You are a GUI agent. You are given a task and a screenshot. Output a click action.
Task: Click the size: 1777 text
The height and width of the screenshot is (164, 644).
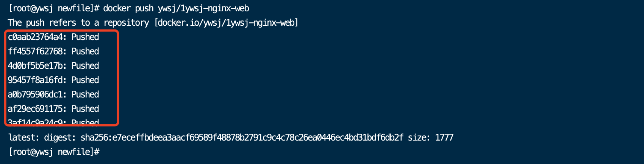coord(431,138)
